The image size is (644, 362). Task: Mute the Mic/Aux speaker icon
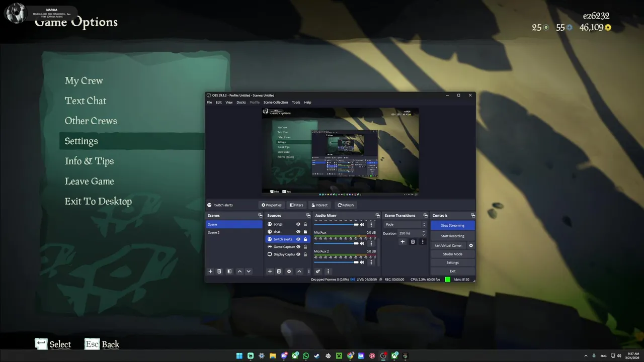coord(362,243)
